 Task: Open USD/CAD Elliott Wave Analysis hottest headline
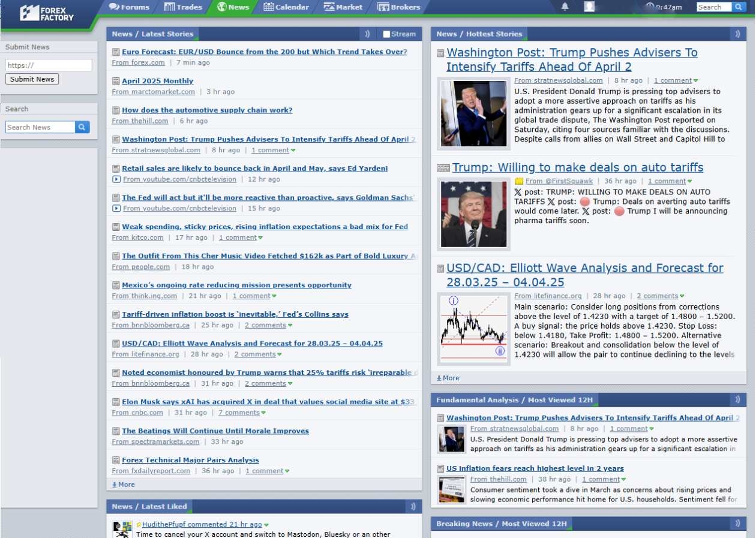coord(585,275)
